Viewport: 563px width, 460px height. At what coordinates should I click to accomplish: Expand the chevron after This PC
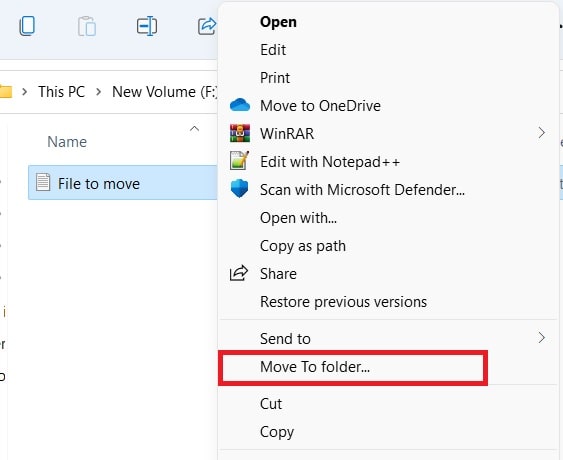[x=98, y=92]
